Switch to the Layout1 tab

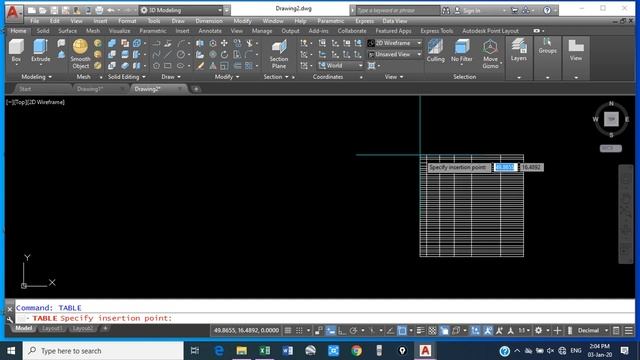pos(52,329)
